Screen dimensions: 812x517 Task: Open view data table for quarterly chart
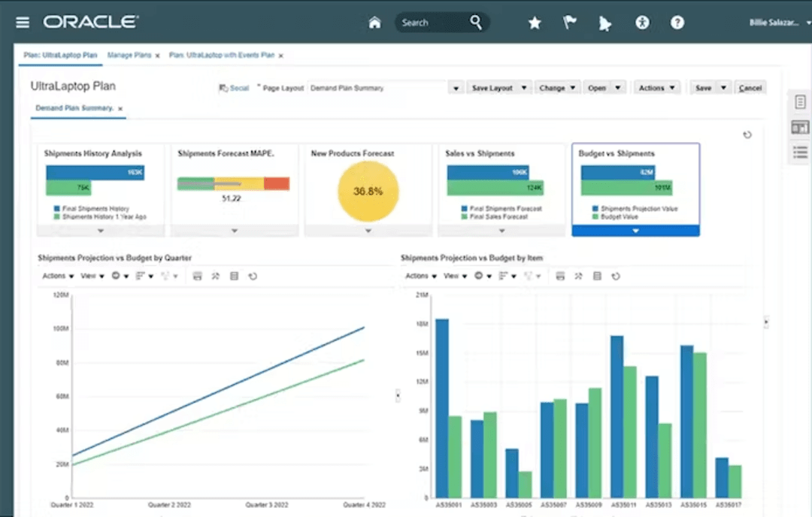click(x=234, y=277)
